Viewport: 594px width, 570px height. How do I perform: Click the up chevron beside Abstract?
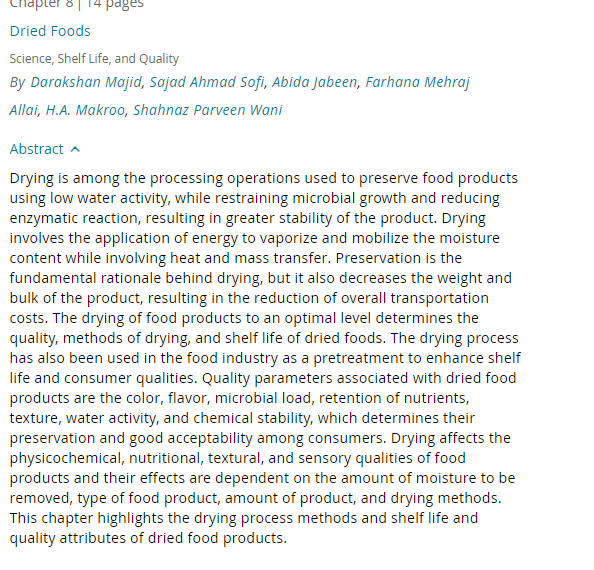(x=75, y=149)
